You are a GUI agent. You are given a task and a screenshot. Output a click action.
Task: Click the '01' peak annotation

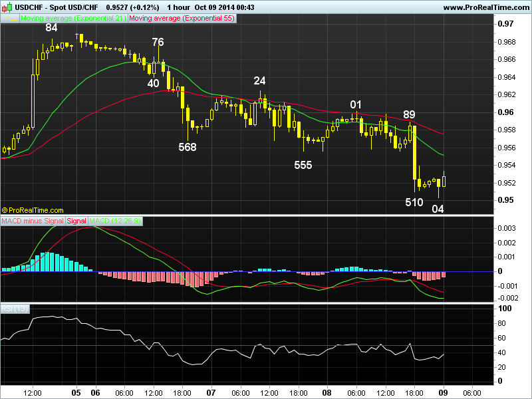pos(356,104)
